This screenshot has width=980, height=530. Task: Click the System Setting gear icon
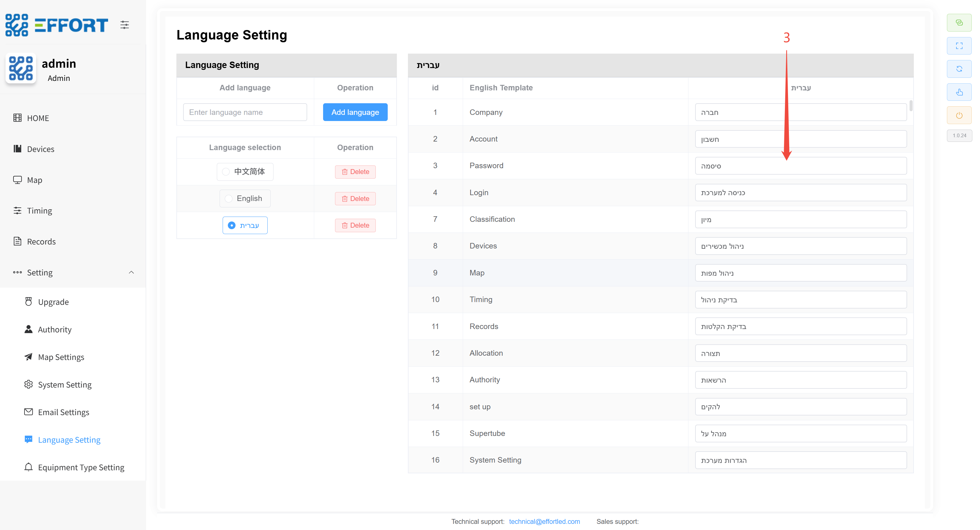coord(28,384)
